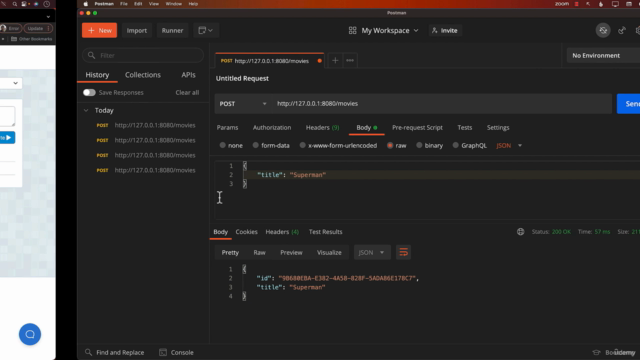The height and width of the screenshot is (360, 640).
Task: Switch response view to Visualize
Action: tap(329, 252)
